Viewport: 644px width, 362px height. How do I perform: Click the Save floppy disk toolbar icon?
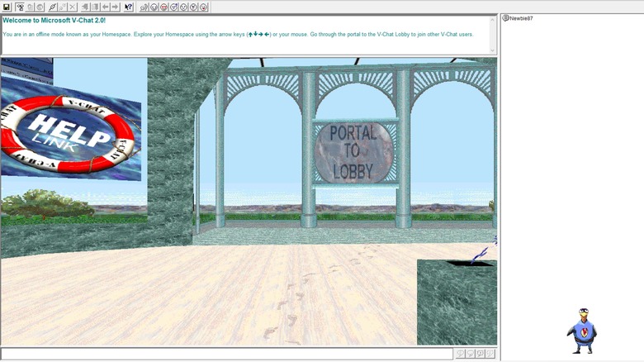[x=7, y=7]
